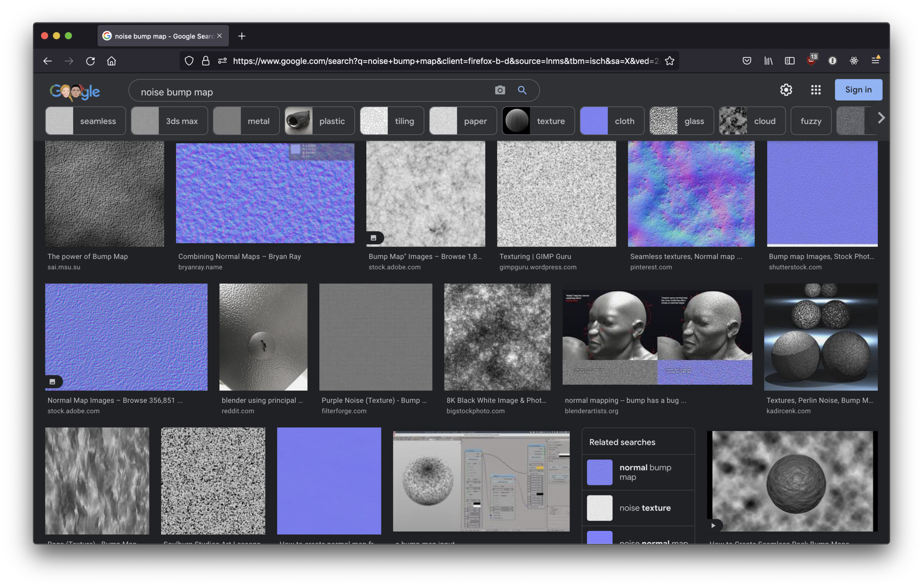Viewport: 923px width, 588px height.
Task: Click the camera search-by-image icon
Action: [x=500, y=90]
